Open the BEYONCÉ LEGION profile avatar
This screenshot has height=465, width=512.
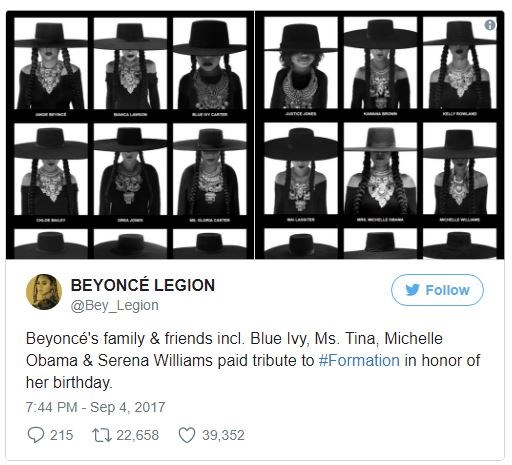click(x=44, y=292)
